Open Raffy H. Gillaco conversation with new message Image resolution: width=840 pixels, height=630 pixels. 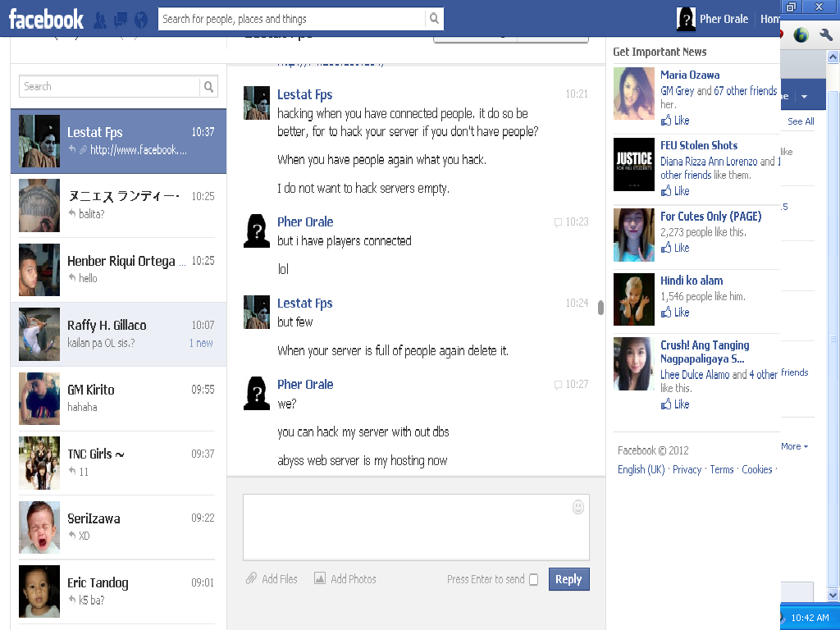[x=118, y=334]
